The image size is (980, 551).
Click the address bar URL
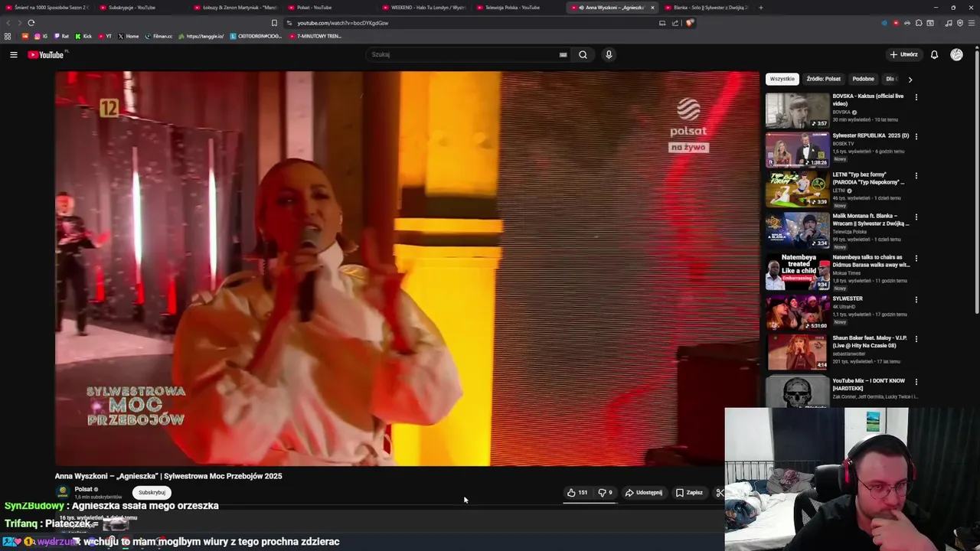click(x=343, y=23)
